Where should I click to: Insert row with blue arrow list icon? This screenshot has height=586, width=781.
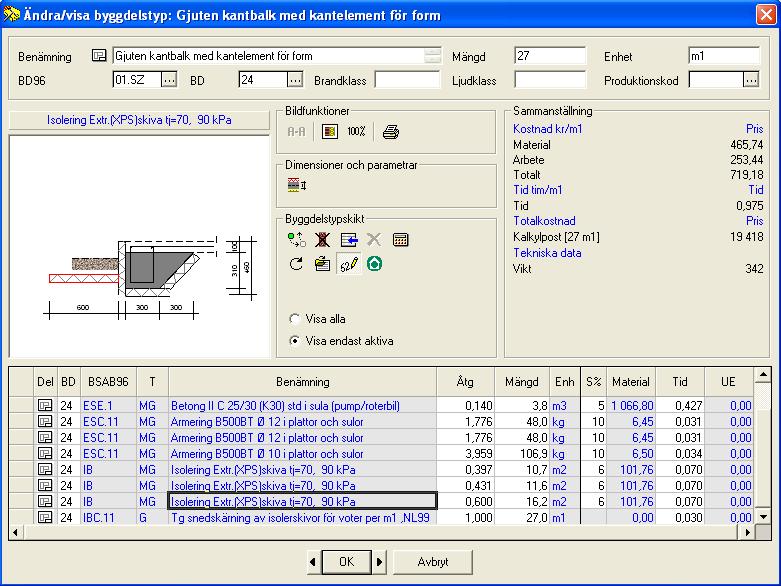[x=349, y=240]
